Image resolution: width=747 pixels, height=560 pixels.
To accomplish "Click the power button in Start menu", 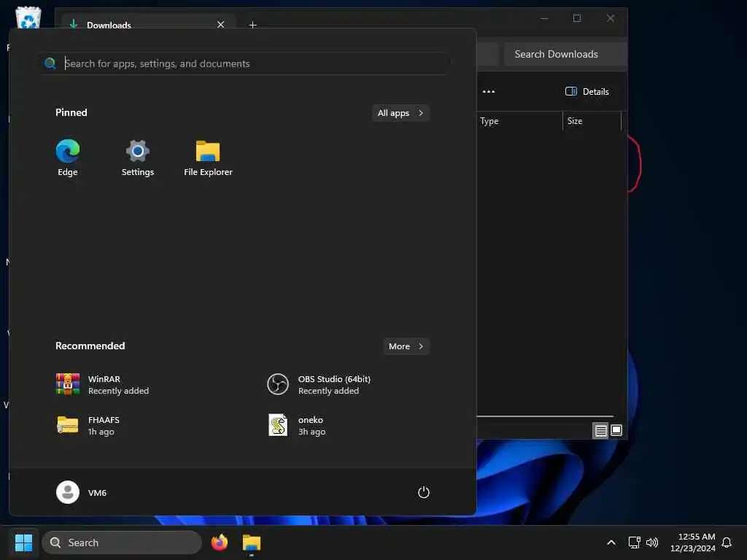I will (424, 492).
